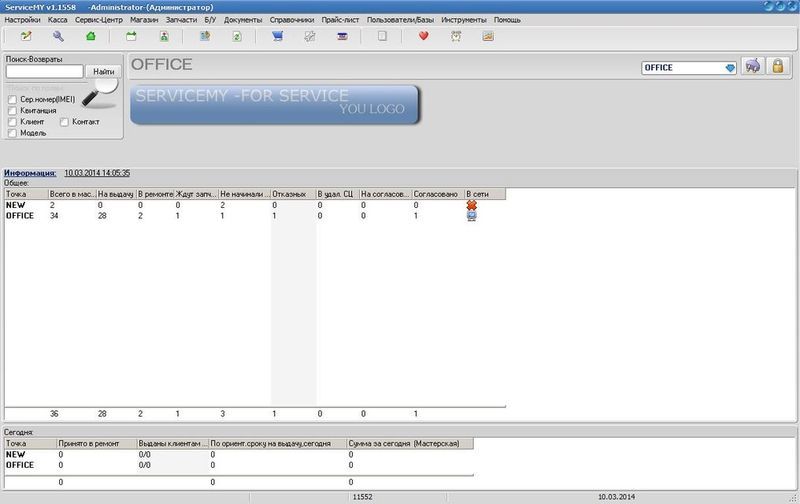Open the Б/У menu
This screenshot has width=800, height=504.
(210, 20)
